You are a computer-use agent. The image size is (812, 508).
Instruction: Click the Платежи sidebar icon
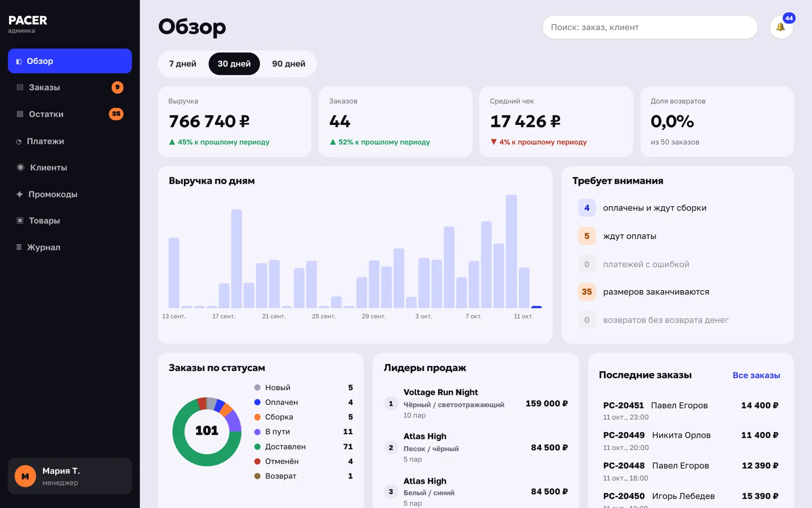click(19, 142)
